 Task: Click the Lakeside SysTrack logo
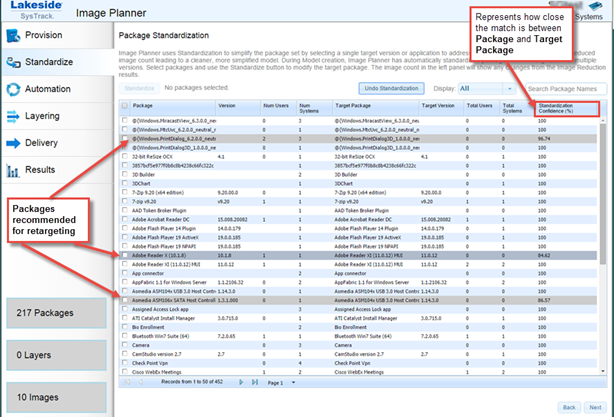(36, 10)
